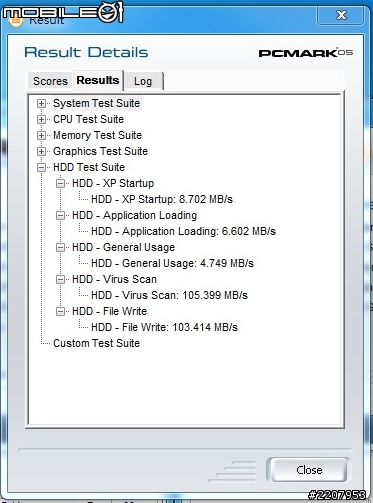Expand the Graphics Test Suite node
Screen dimensions: 373x503
(x=41, y=151)
